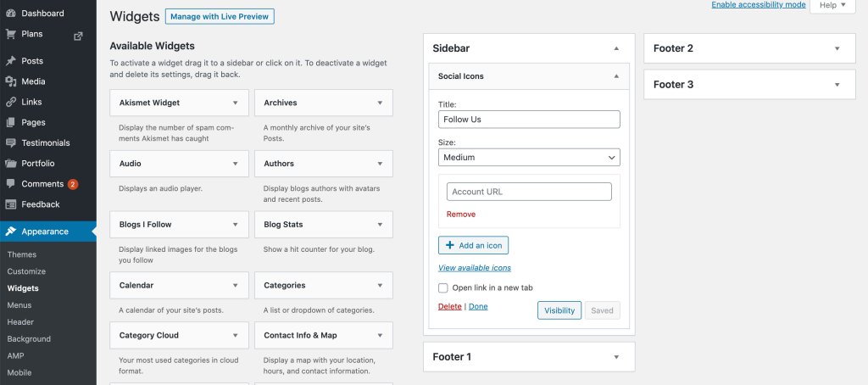Click the plus icon in Add an icon
Image resolution: width=868 pixels, height=385 pixels.
[x=449, y=245]
